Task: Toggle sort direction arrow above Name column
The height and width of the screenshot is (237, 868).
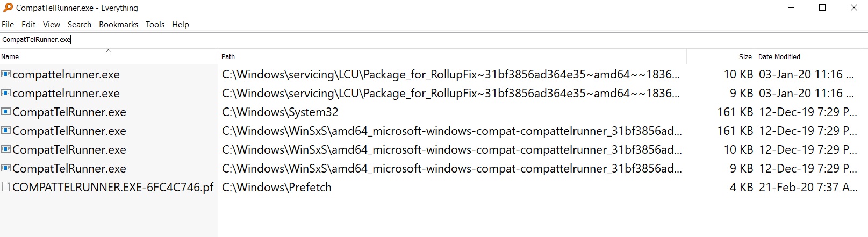Action: tap(108, 51)
